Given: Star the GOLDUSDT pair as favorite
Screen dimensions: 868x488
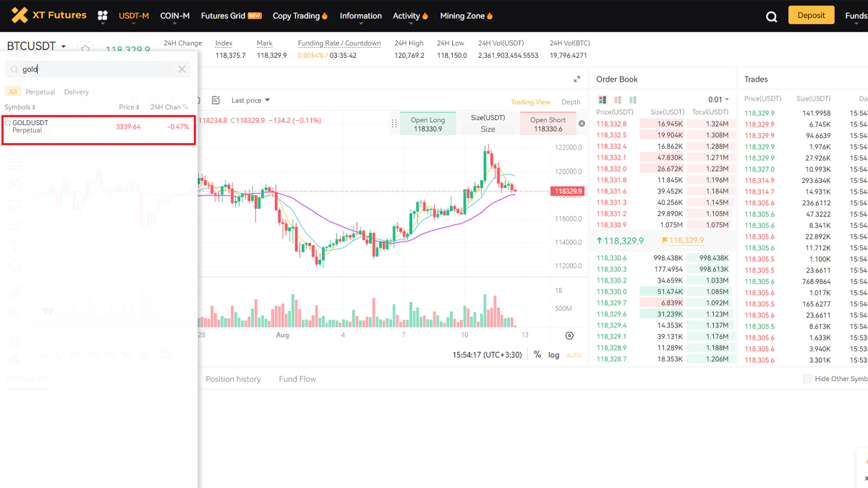Looking at the screenshot, I should coord(8,123).
